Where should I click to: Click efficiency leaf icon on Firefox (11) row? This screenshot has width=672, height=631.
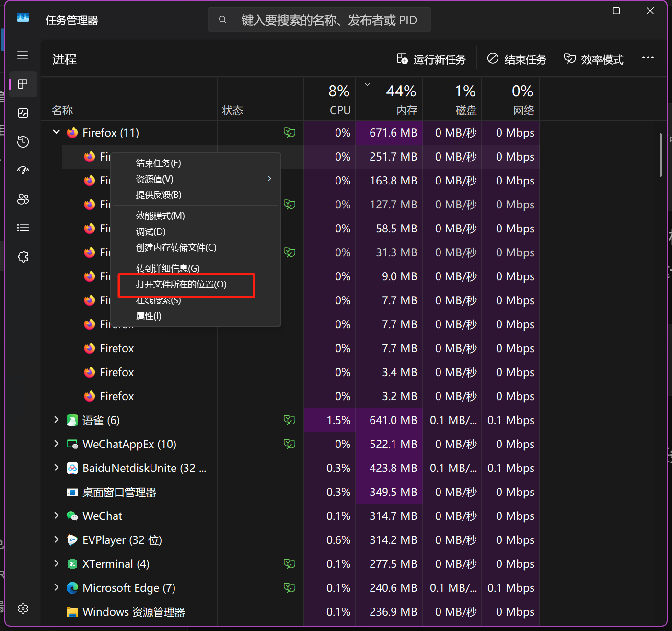(290, 133)
